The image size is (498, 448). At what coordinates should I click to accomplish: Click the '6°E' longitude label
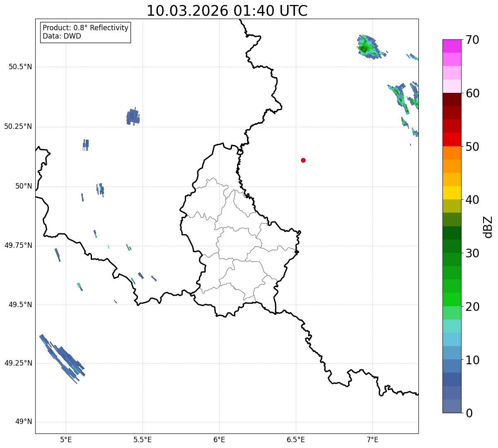[x=219, y=439]
